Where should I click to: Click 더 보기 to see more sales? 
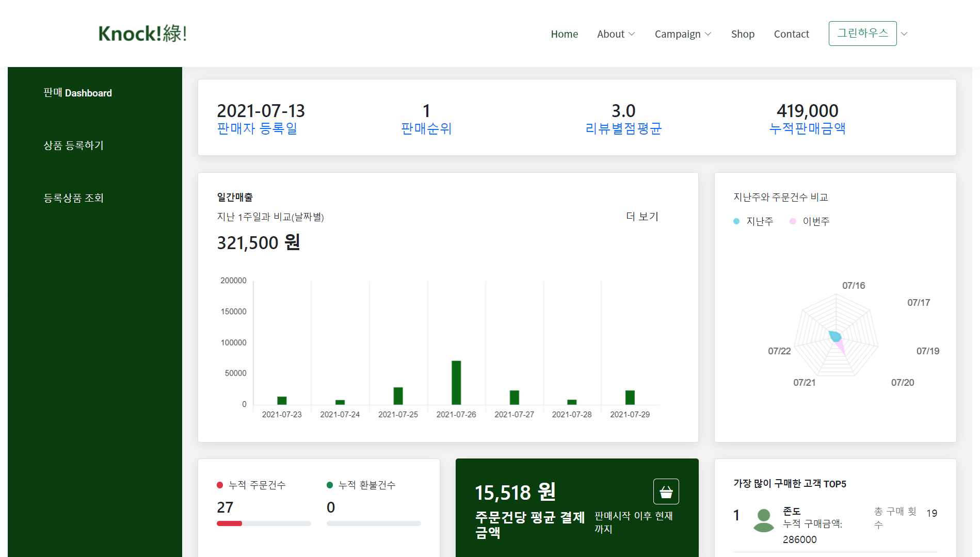(642, 217)
